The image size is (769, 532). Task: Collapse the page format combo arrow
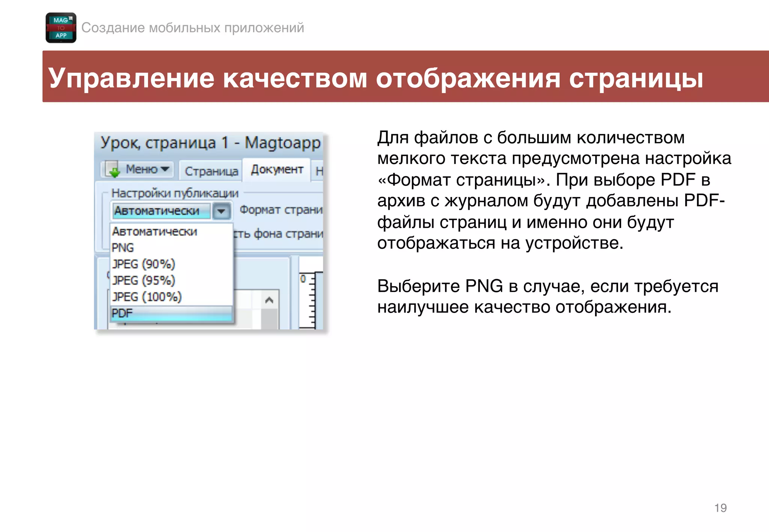221,211
